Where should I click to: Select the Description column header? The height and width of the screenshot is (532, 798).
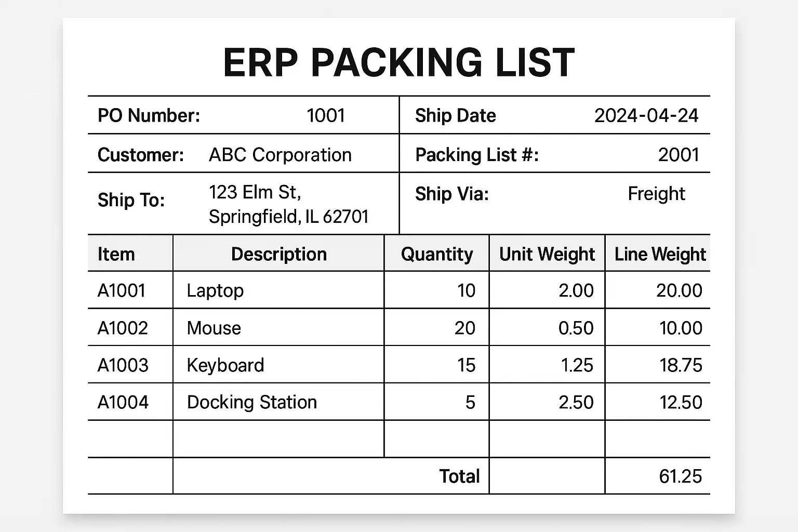(279, 254)
